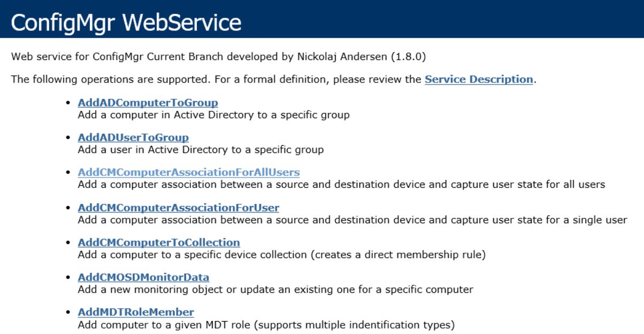
Task: Click the ConfigMgr WebService page heading
Action: tap(126, 22)
